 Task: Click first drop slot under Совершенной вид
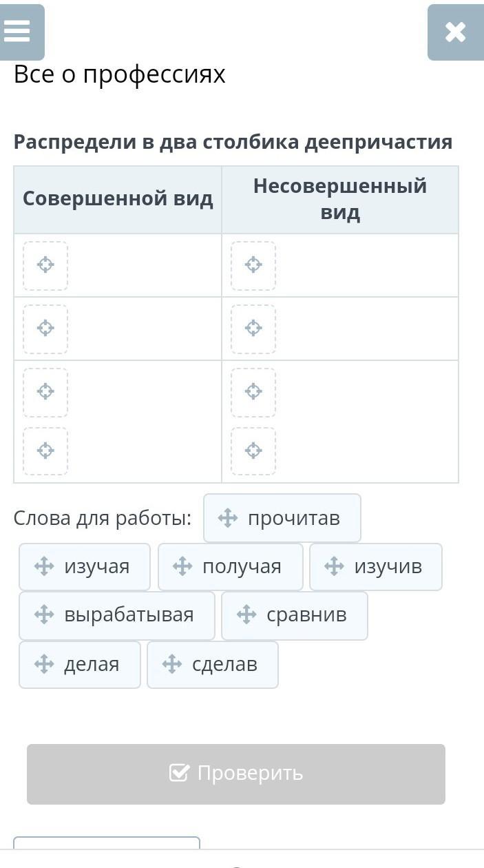pos(45,265)
